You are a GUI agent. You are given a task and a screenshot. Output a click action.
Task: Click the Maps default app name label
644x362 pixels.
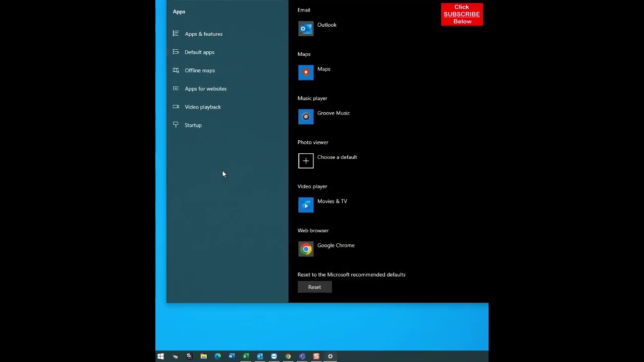point(324,69)
